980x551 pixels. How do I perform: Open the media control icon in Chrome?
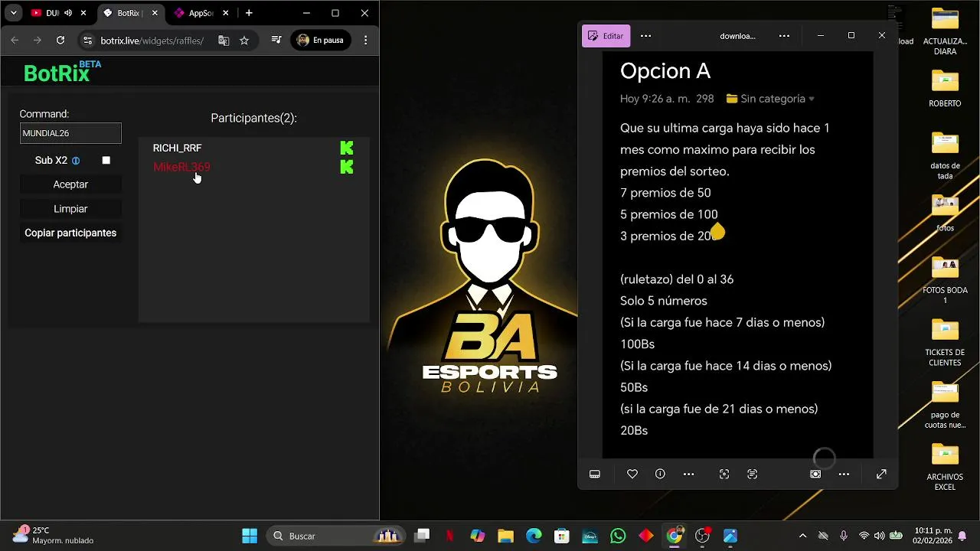click(x=276, y=41)
